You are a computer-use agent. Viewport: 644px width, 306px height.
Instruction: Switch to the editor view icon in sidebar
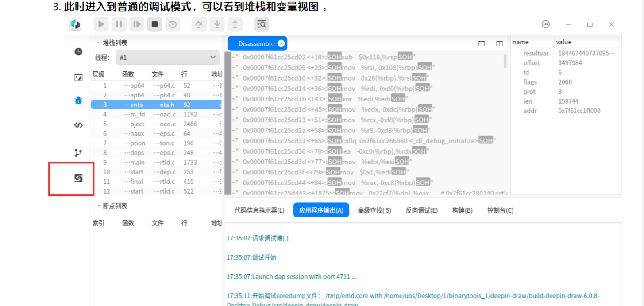tap(78, 77)
